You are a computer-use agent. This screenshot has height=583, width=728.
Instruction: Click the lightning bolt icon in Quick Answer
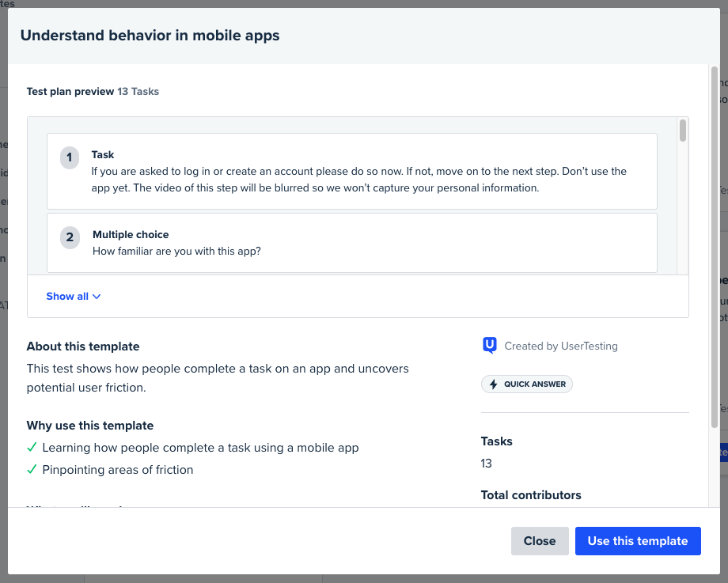pos(494,384)
